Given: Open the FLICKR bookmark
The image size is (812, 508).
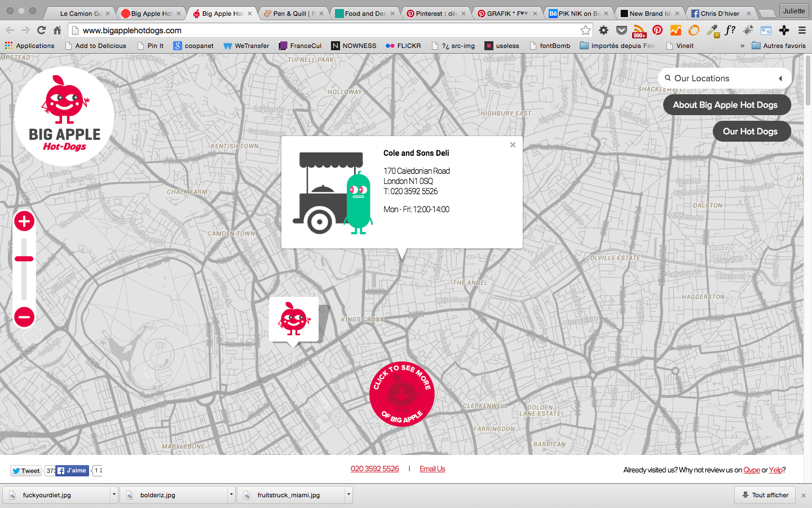Looking at the screenshot, I should [403, 46].
